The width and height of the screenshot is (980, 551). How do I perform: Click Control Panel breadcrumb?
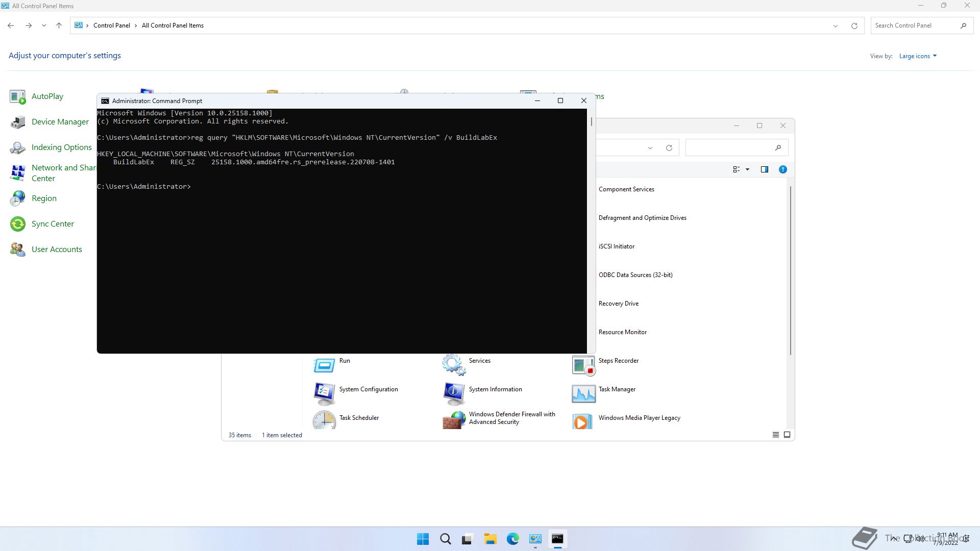111,26
